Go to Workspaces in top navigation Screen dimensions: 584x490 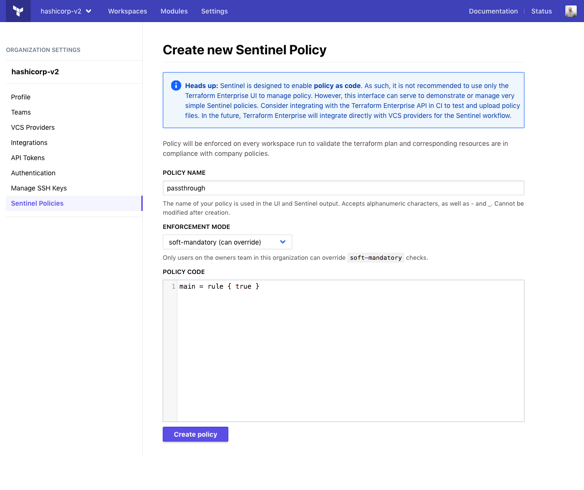(x=127, y=11)
